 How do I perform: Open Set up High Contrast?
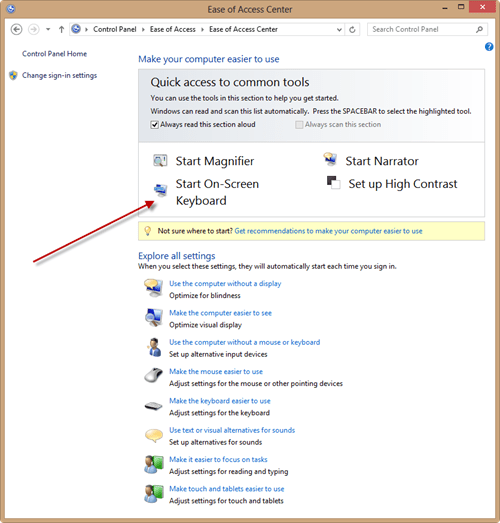pyautogui.click(x=403, y=184)
